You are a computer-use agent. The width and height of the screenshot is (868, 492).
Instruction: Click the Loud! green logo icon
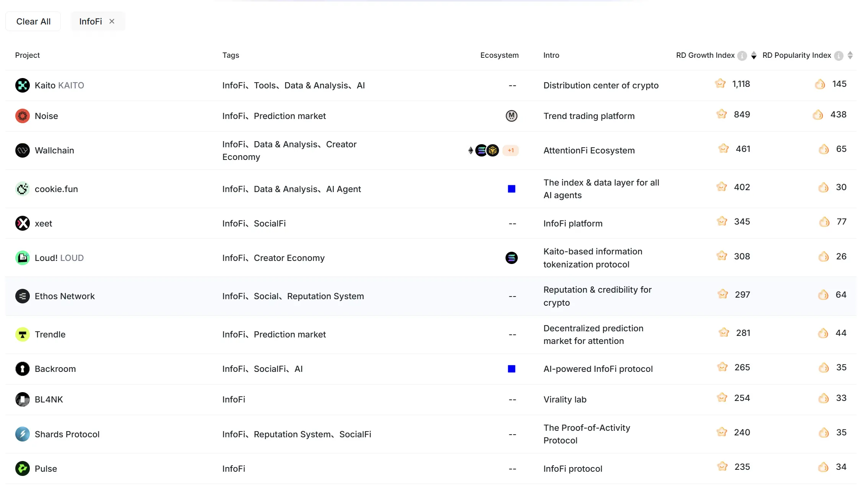coord(23,258)
